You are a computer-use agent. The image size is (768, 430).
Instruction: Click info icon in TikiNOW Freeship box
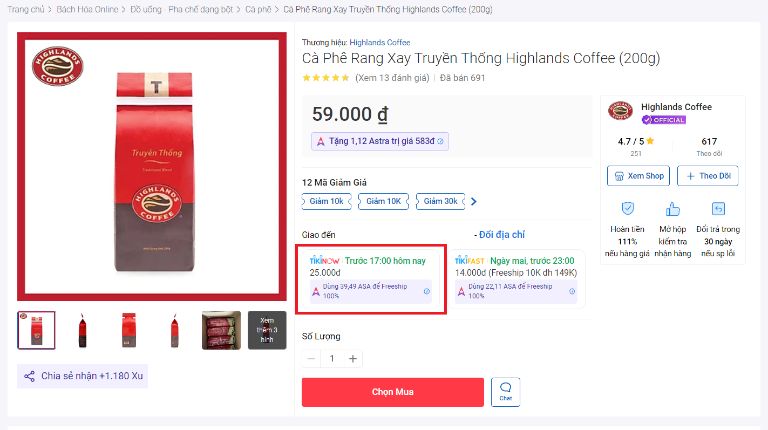(427, 291)
